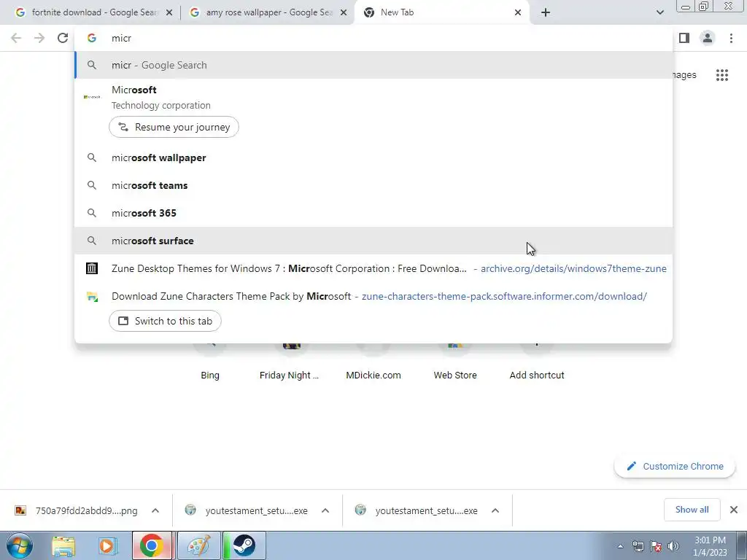Show hidden system tray icons

click(x=620, y=546)
